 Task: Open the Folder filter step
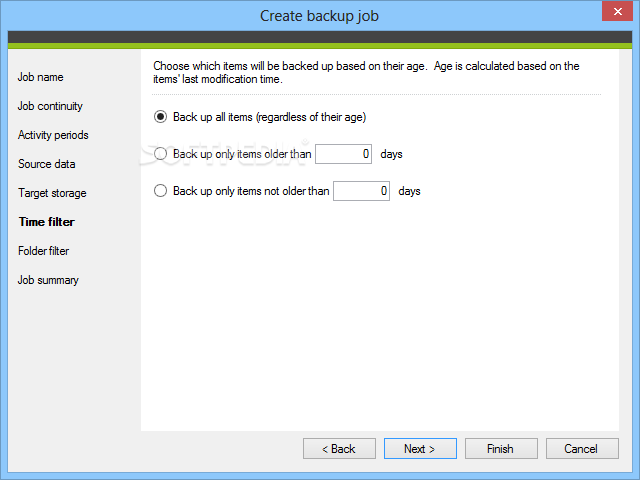click(43, 251)
